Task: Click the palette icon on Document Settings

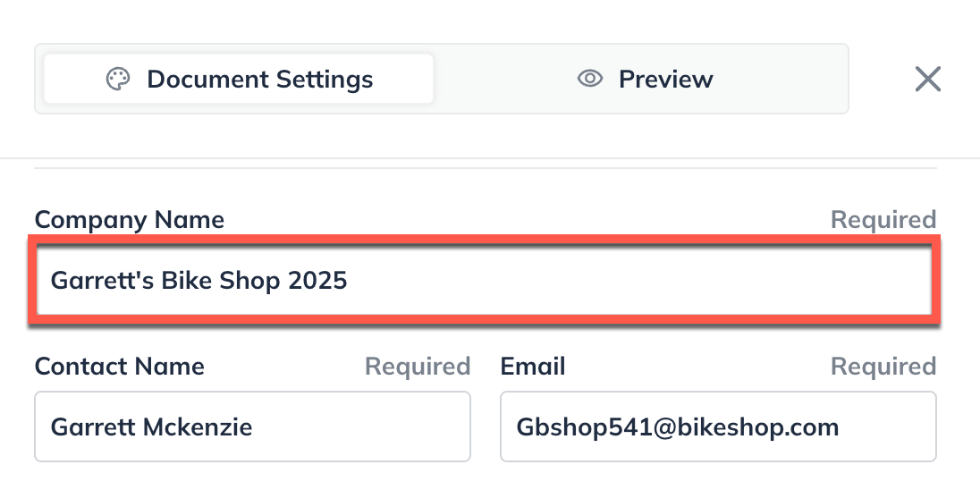Action: point(118,79)
